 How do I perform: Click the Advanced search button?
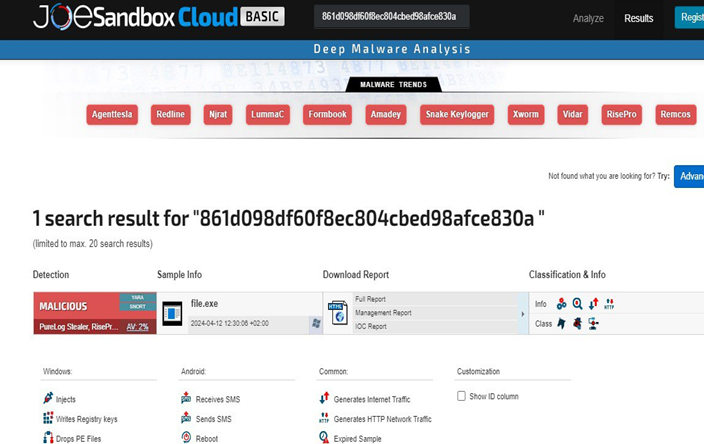[x=689, y=176]
